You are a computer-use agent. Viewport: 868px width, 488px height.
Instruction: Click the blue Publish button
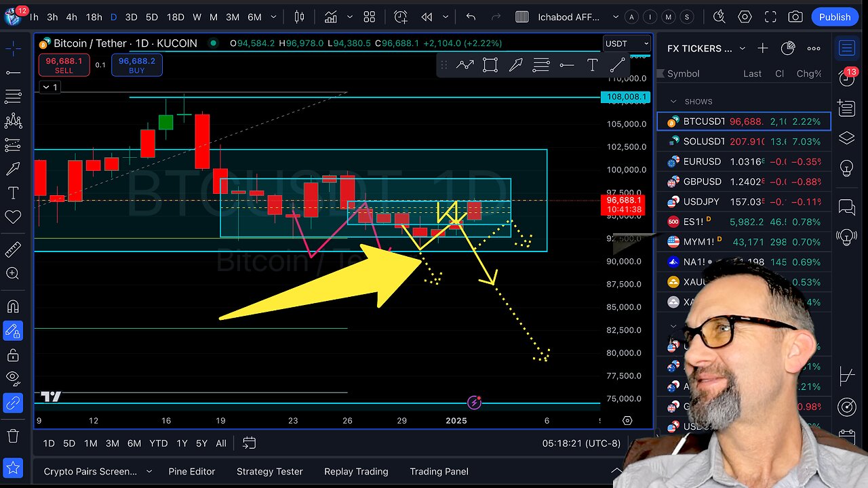tap(834, 17)
